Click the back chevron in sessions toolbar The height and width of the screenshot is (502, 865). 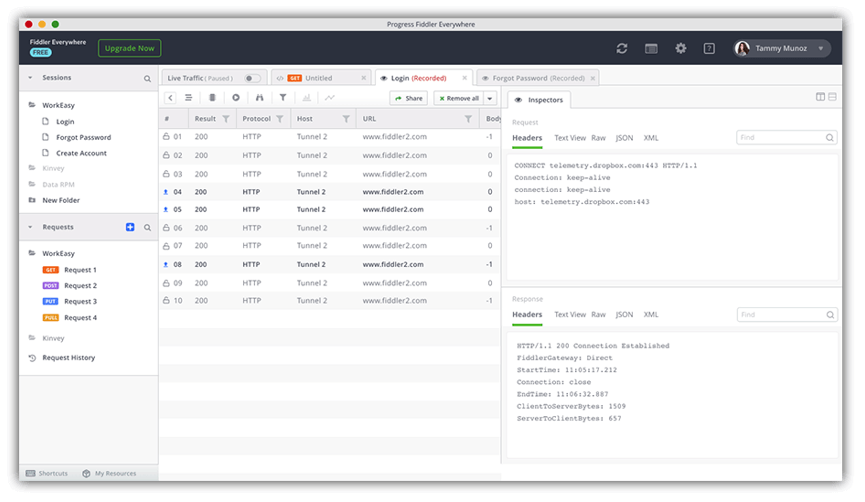(x=170, y=98)
